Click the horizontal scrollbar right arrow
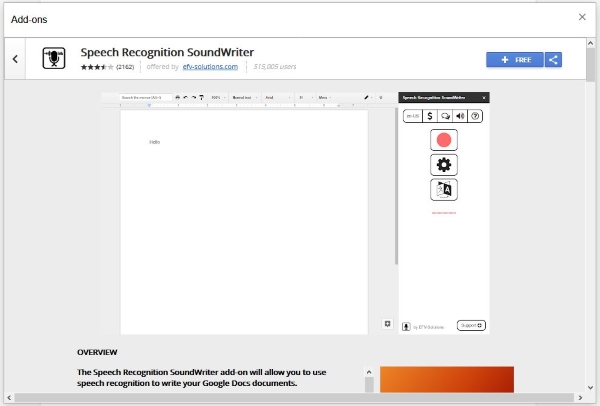 coord(579,399)
